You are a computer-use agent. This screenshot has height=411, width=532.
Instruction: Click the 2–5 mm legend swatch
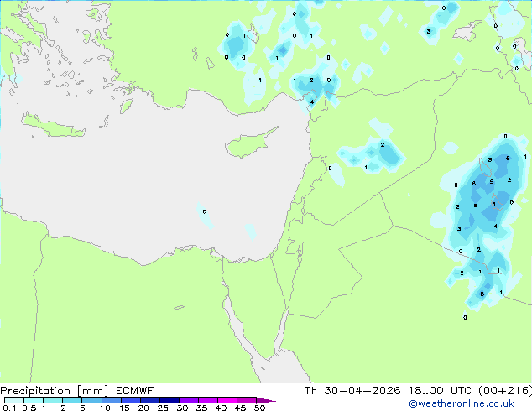pyautogui.click(x=72, y=400)
